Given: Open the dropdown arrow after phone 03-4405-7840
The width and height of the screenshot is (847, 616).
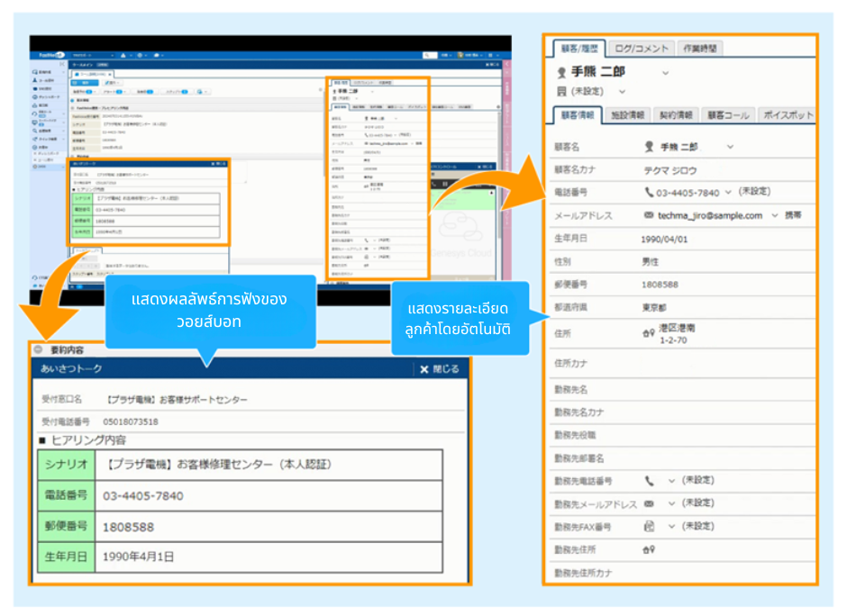Looking at the screenshot, I should pyautogui.click(x=728, y=193).
